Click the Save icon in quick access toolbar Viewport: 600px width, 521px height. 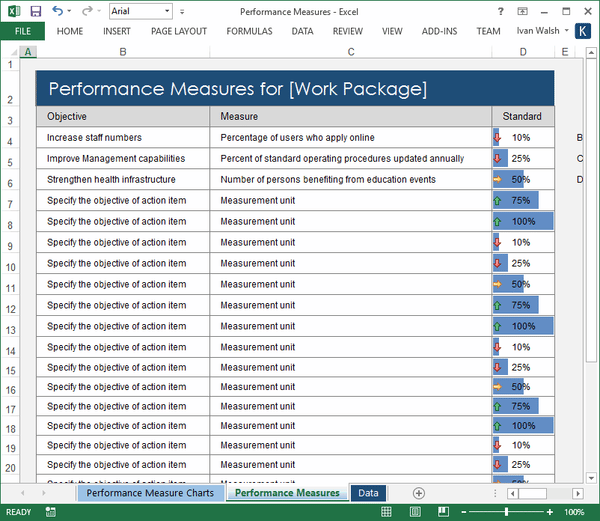pyautogui.click(x=36, y=11)
